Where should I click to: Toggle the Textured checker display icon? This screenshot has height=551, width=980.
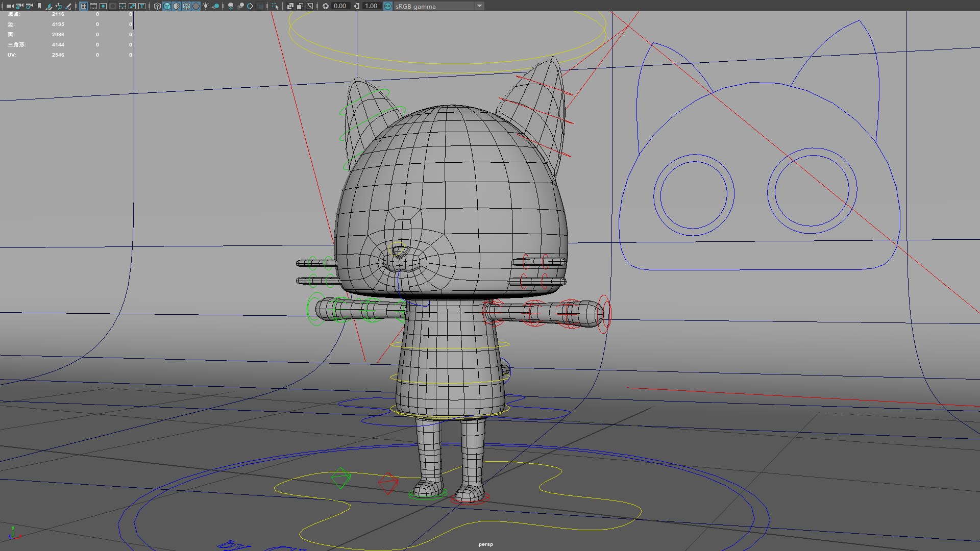pos(196,6)
